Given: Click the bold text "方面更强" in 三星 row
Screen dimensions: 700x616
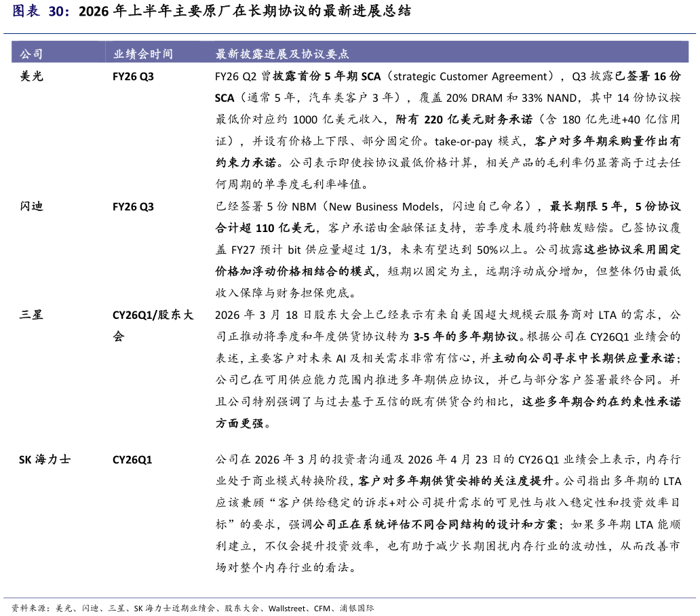Looking at the screenshot, I should [x=239, y=423].
